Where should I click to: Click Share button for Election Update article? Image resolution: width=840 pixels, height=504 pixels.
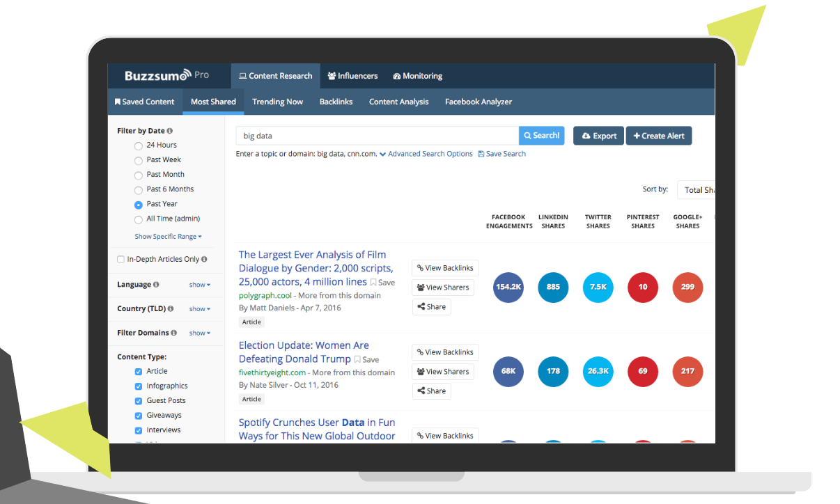click(x=431, y=391)
